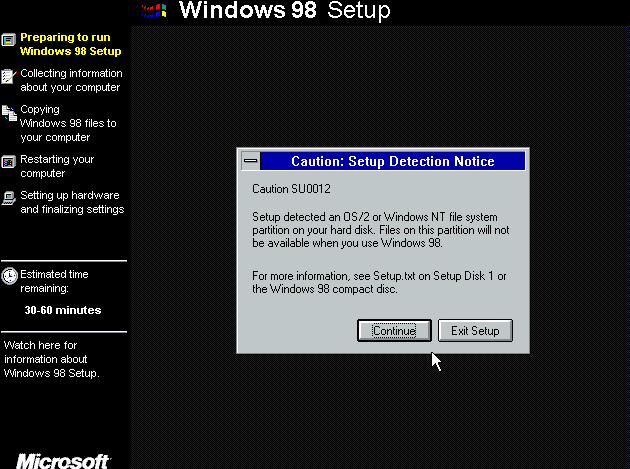This screenshot has height=469, width=630.
Task: Click the Caution SU0012 error code text
Action: click(x=291, y=188)
